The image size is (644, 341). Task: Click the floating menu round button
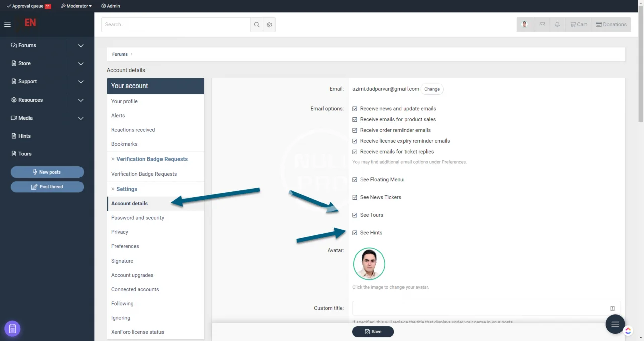615,324
